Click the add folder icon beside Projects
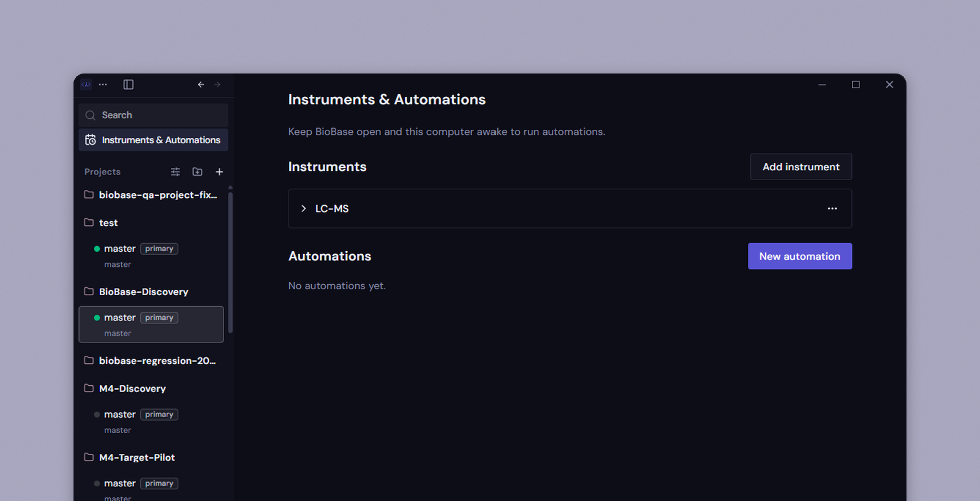 point(197,172)
